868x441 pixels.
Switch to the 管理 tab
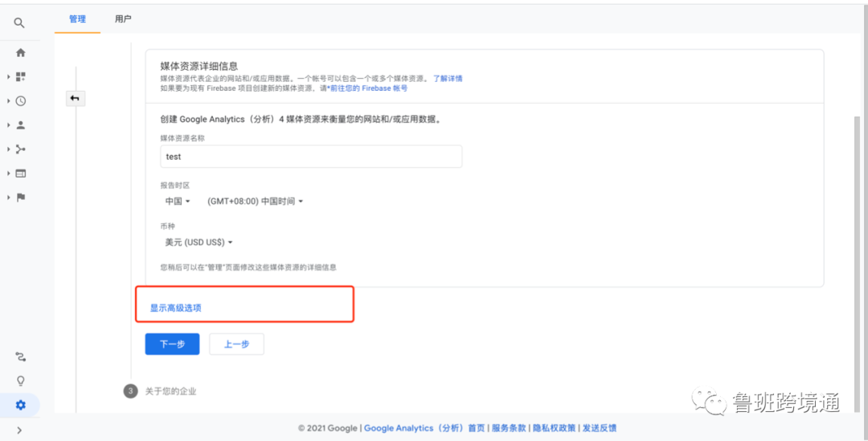(x=77, y=18)
